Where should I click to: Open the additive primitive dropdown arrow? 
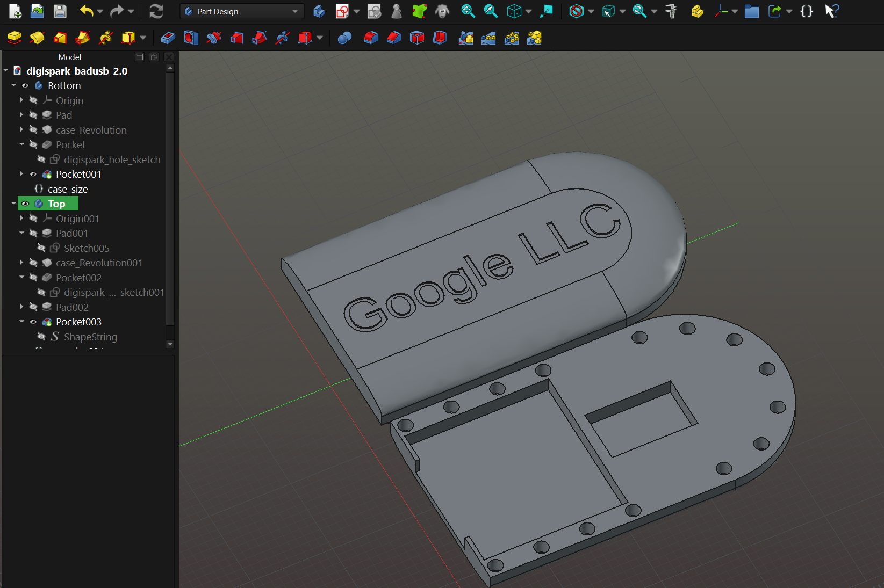coord(143,38)
